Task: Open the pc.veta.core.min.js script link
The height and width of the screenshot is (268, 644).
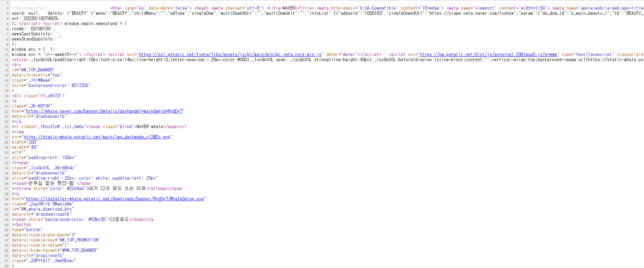Action: click(230, 54)
